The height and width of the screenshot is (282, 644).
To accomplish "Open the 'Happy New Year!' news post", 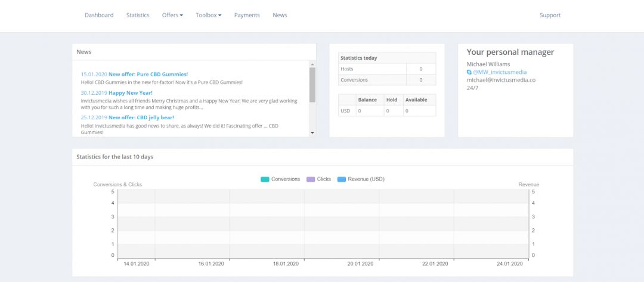I will (130, 93).
